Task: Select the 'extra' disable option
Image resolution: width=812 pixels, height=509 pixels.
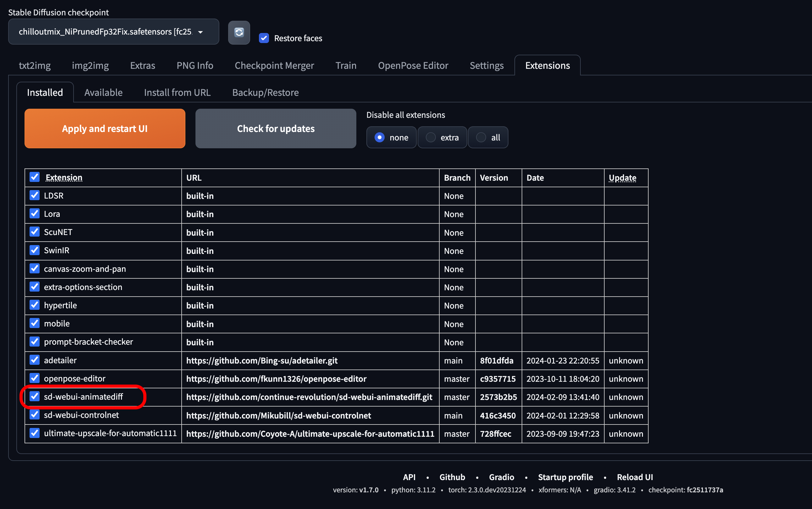Action: click(x=431, y=137)
